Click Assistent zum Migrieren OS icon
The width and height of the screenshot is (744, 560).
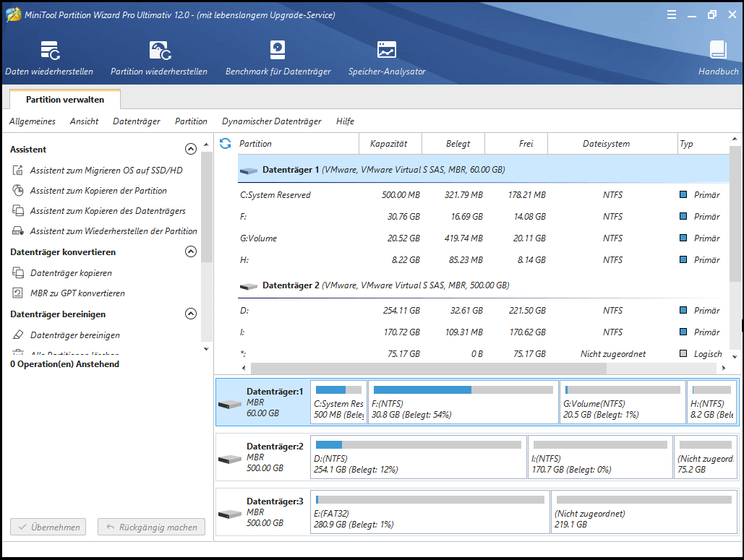(x=17, y=171)
